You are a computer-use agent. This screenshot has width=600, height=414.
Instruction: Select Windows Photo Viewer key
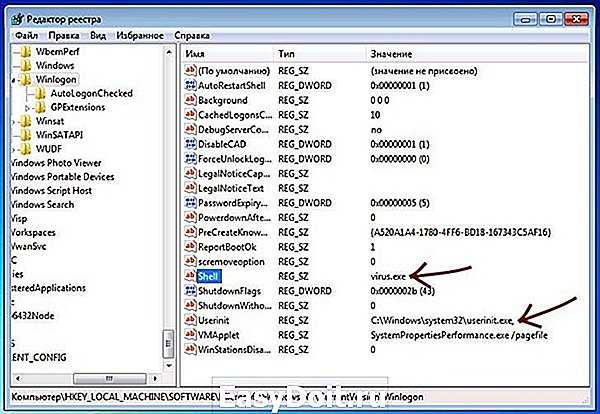point(56,163)
